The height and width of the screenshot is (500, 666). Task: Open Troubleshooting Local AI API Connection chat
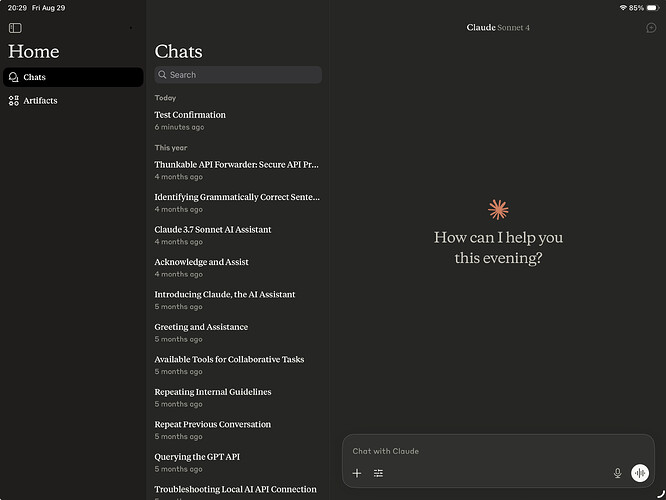(x=238, y=492)
